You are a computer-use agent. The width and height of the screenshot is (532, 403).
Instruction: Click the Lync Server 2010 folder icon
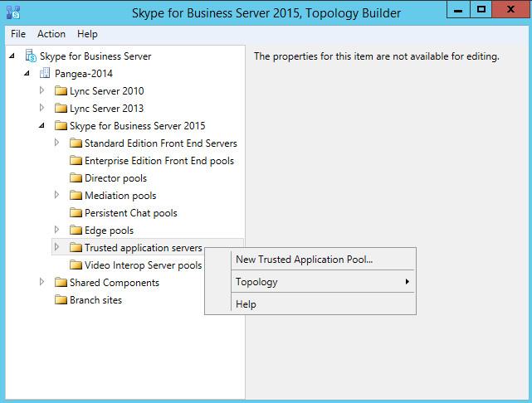point(61,91)
